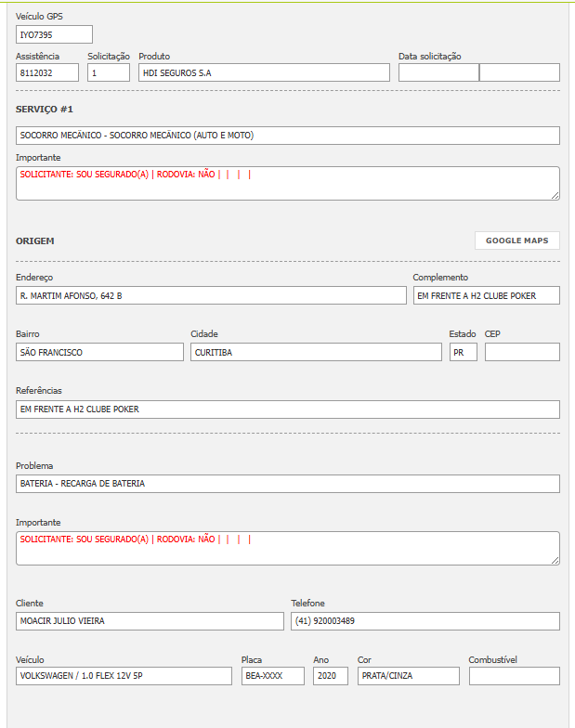Click the Veículo GPS field with IYO7395

coord(54,34)
